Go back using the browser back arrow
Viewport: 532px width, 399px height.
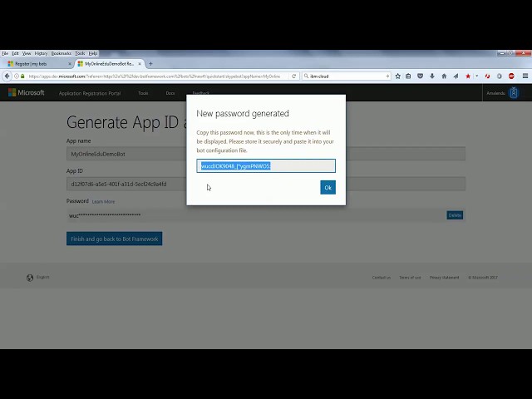pos(7,76)
